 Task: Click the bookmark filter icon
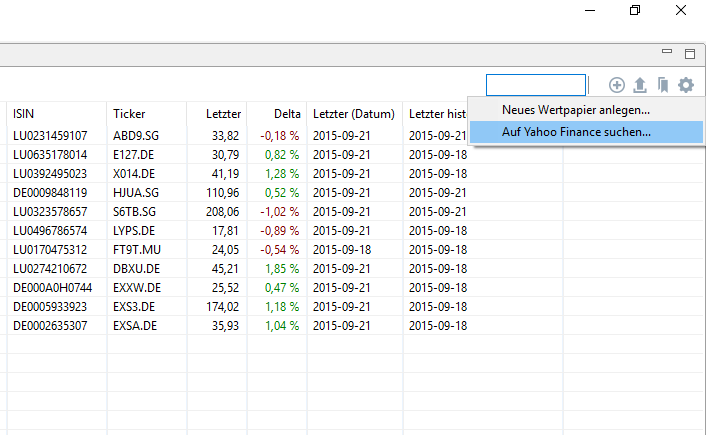click(x=662, y=86)
